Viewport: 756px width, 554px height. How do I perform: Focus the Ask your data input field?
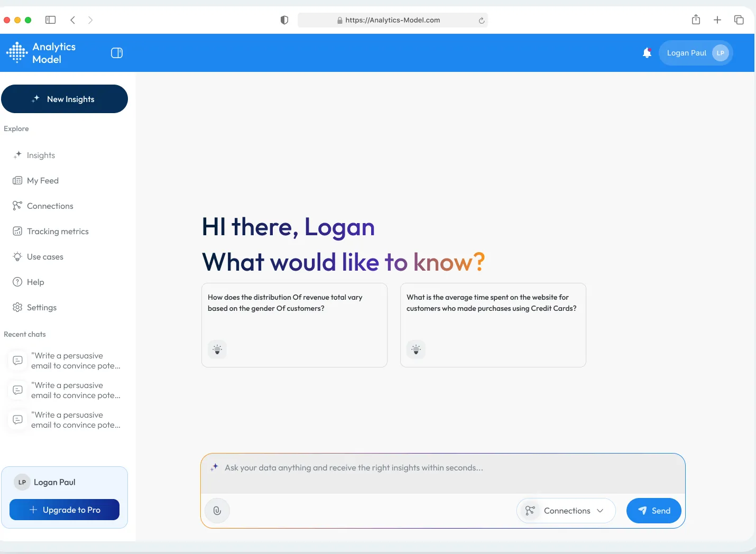(x=443, y=473)
